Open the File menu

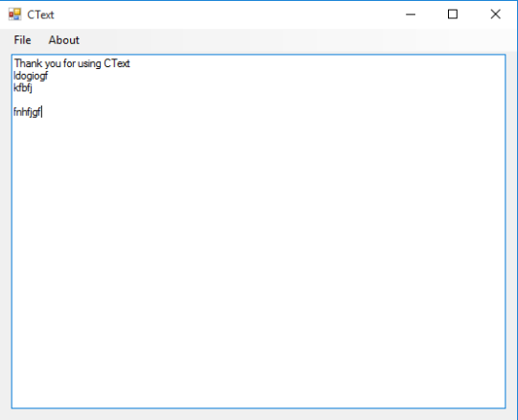pyautogui.click(x=22, y=40)
